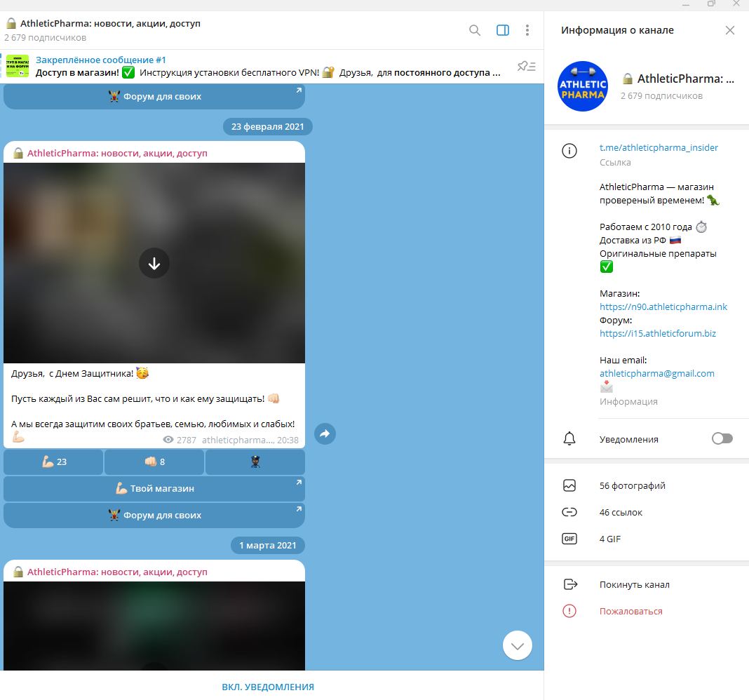Click Покинуть канал to leave the channel
Screen dimensions: 749x700
[634, 585]
